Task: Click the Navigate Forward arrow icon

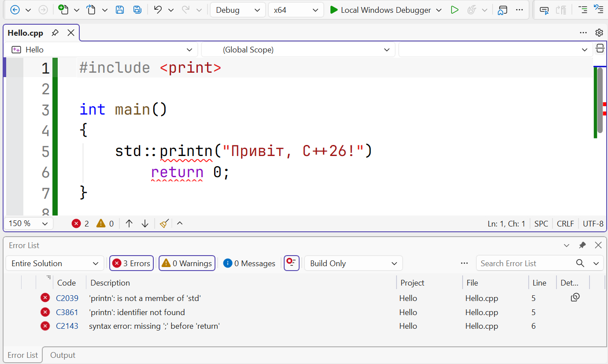Action: point(43,10)
